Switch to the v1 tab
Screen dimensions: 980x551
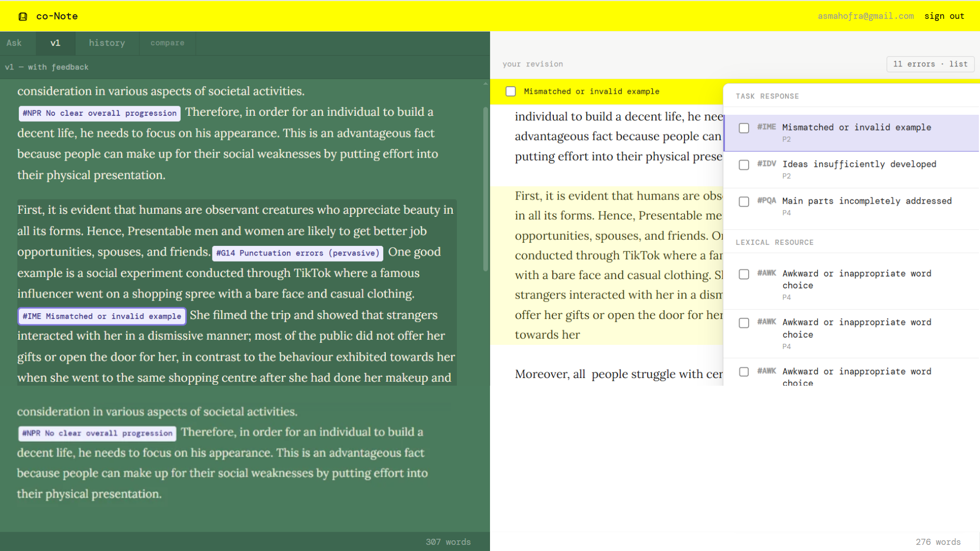(56, 43)
